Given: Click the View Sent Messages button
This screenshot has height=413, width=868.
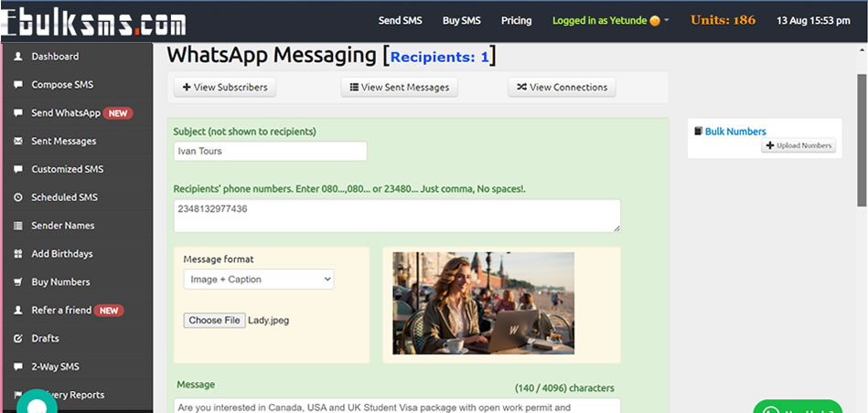Looking at the screenshot, I should [399, 88].
